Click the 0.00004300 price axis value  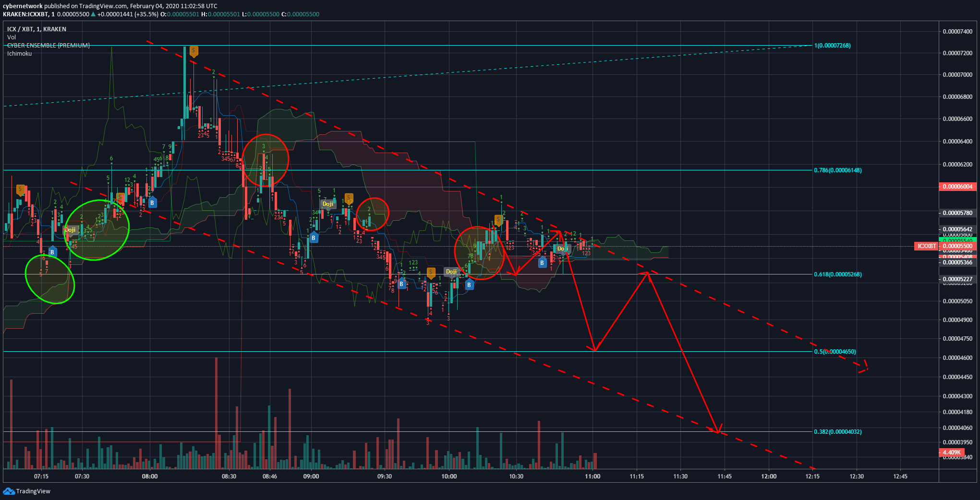957,396
